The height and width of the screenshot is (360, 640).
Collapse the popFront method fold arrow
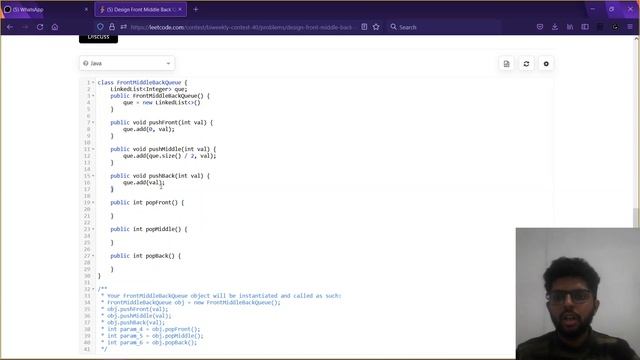[x=93, y=202]
